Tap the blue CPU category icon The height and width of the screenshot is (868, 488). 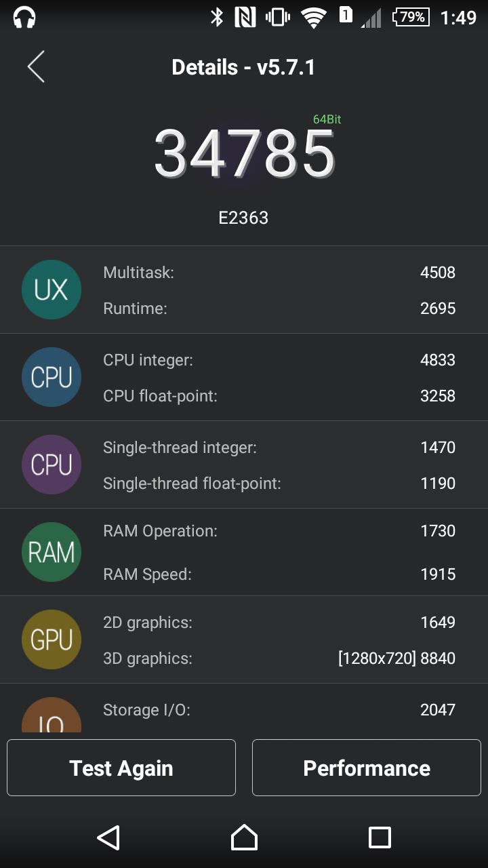pos(52,377)
